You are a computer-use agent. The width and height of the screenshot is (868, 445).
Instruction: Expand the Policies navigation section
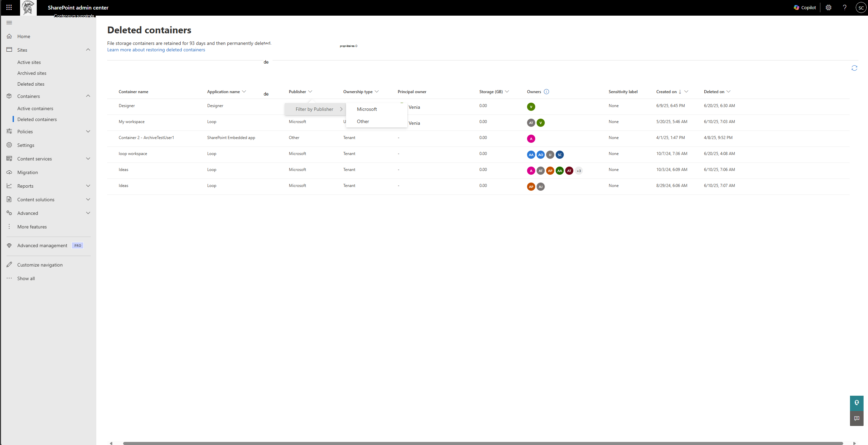click(88, 132)
